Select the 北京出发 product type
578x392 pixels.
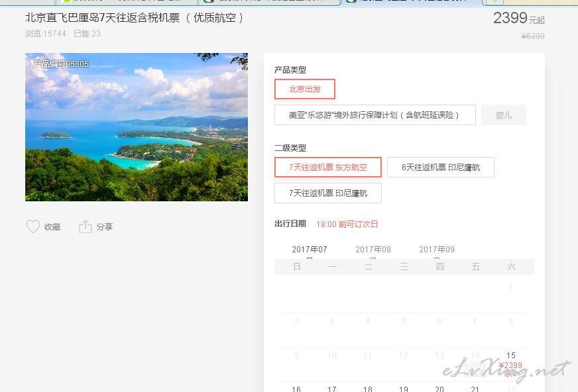click(x=305, y=89)
